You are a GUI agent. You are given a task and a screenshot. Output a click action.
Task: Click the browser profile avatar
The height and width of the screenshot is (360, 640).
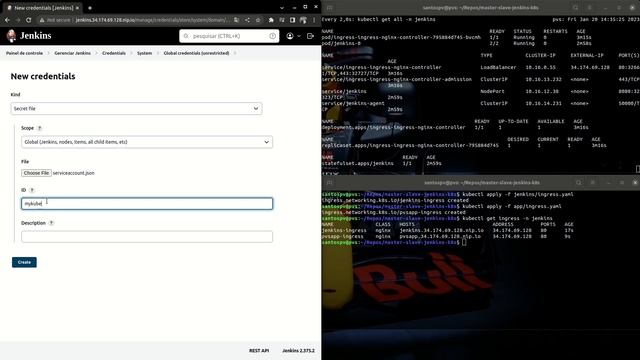tap(303, 20)
